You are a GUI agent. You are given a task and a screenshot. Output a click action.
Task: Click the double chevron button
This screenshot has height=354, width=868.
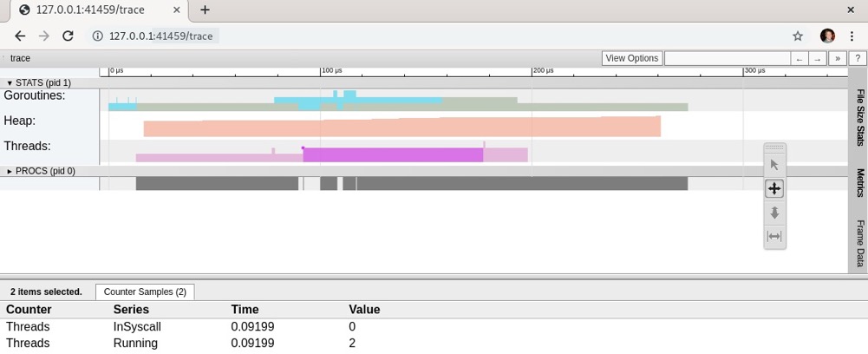point(838,59)
